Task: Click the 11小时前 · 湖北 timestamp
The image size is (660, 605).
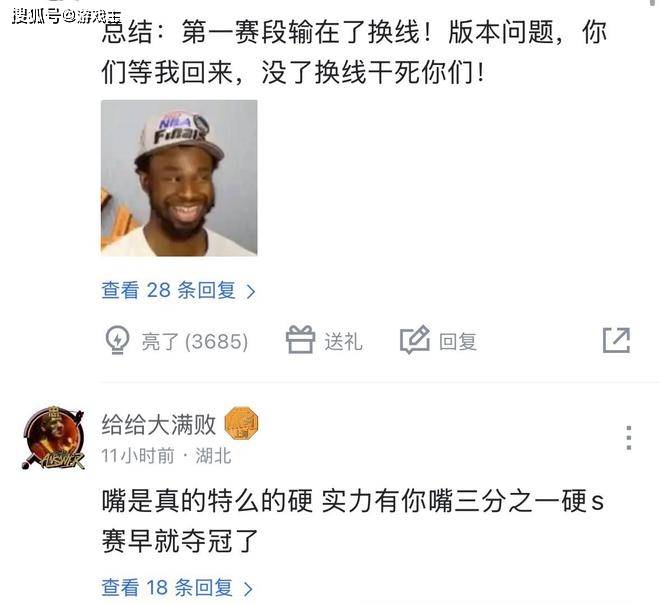Action: click(166, 456)
